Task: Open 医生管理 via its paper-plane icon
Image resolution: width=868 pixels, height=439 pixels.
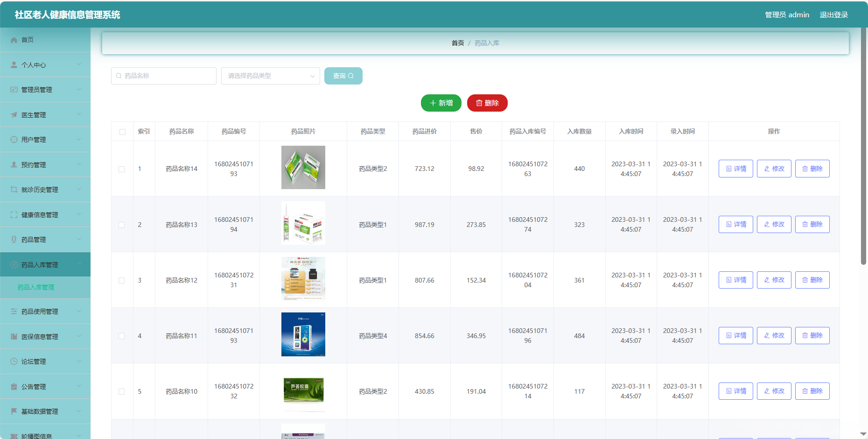Action: click(x=13, y=114)
